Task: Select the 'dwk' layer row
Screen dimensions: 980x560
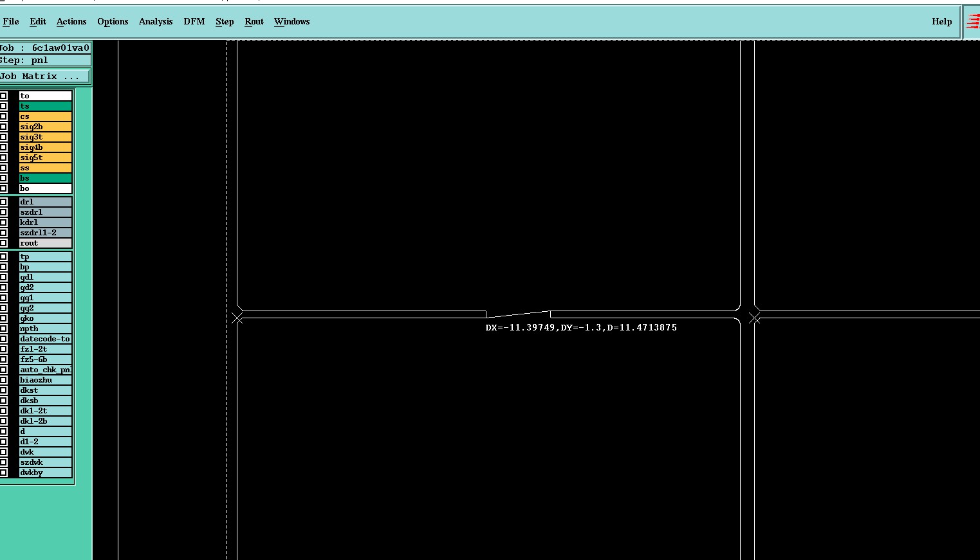Action: pyautogui.click(x=45, y=452)
